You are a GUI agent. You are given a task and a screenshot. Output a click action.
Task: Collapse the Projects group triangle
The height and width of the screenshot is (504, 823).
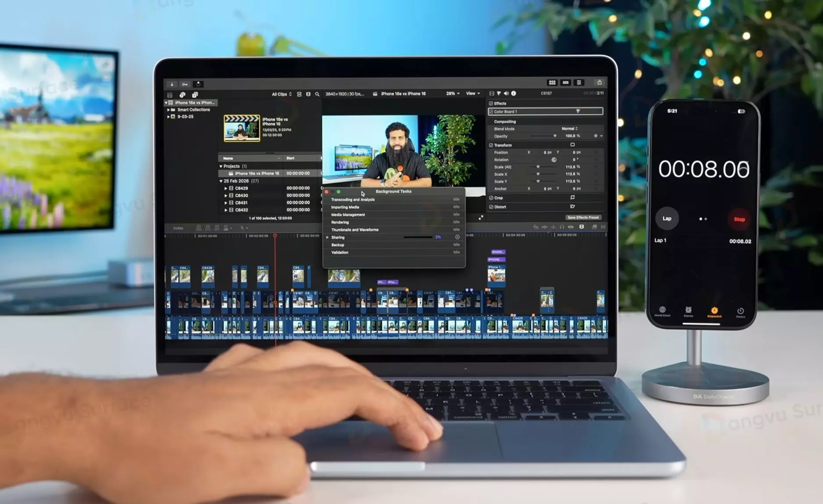pos(221,166)
